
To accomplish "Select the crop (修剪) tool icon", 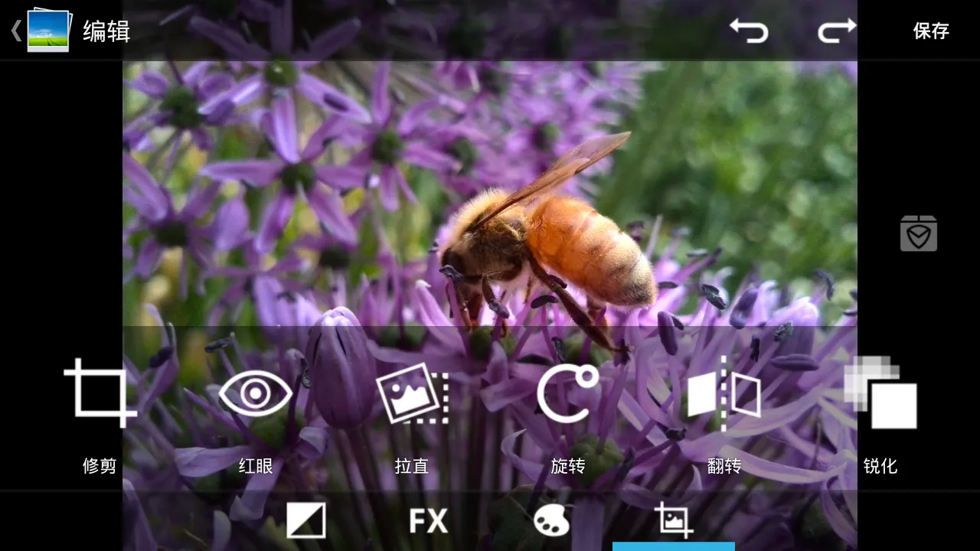I will tap(100, 393).
